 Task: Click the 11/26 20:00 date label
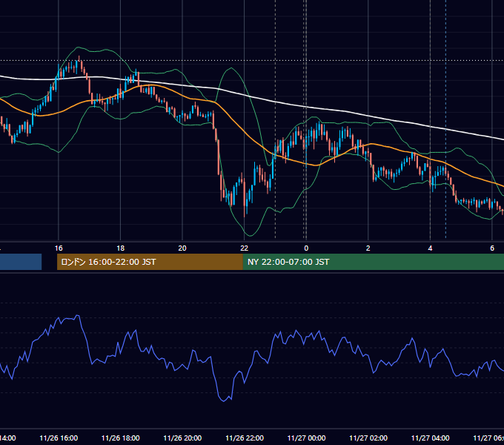[x=182, y=438]
